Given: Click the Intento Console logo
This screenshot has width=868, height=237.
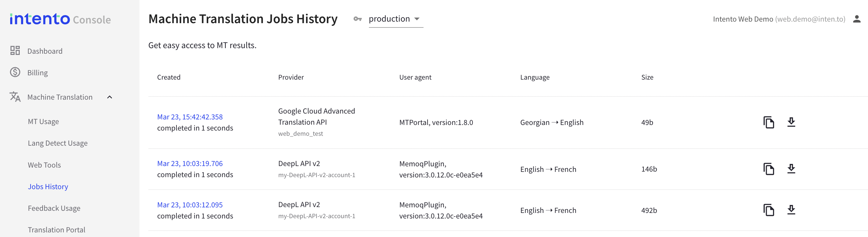Looking at the screenshot, I should pos(60,19).
